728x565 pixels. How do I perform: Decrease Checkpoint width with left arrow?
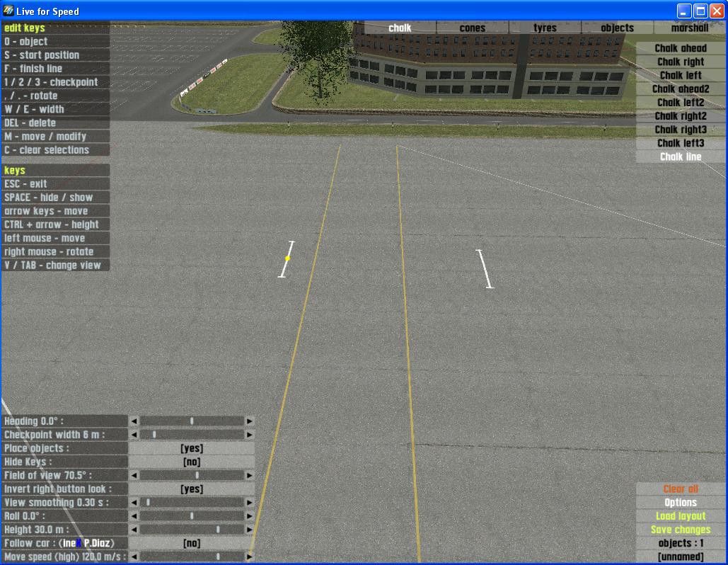pos(134,435)
